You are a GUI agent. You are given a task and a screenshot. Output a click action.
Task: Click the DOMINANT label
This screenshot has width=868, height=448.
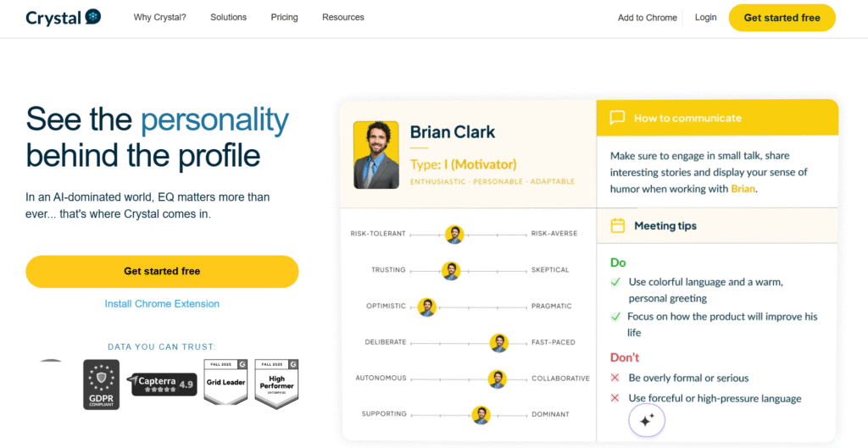[550, 414]
